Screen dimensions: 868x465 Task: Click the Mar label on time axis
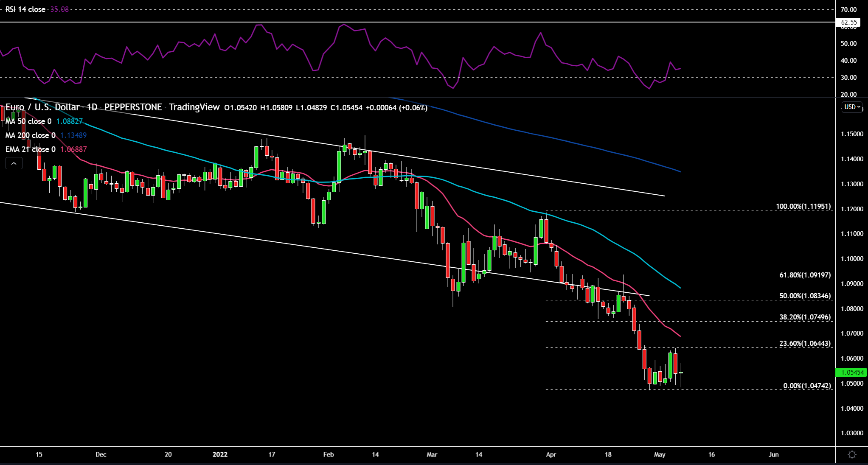click(x=432, y=455)
